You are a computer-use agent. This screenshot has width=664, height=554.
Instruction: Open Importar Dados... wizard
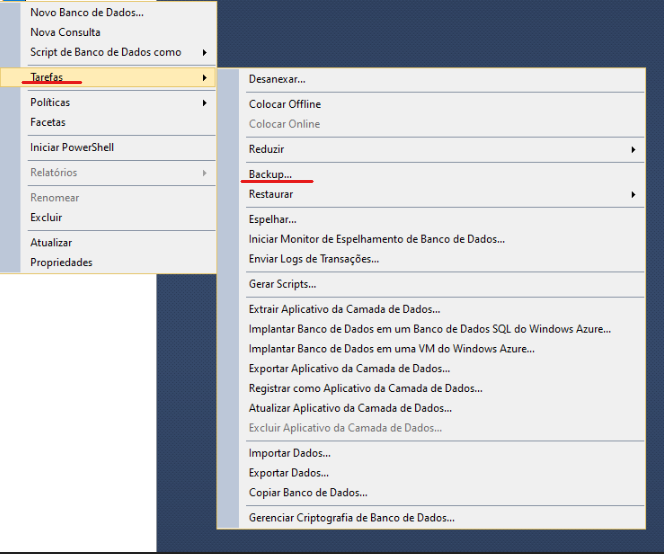coord(289,453)
